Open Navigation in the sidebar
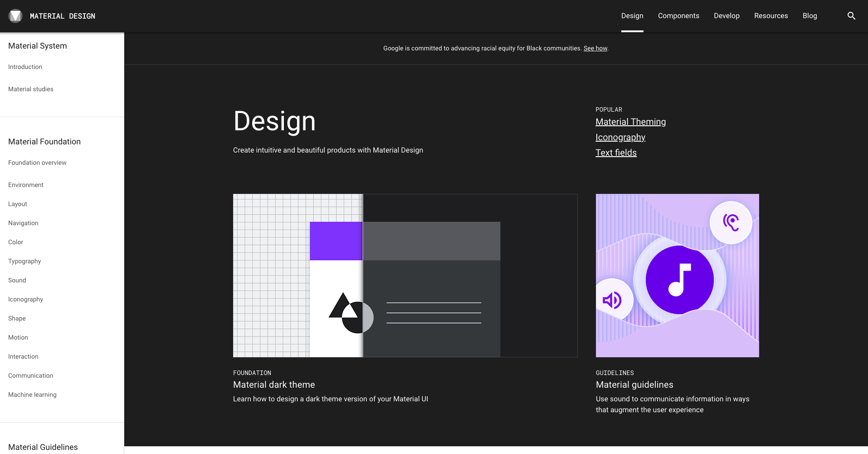Viewport: 868px width, 454px height. tap(23, 223)
